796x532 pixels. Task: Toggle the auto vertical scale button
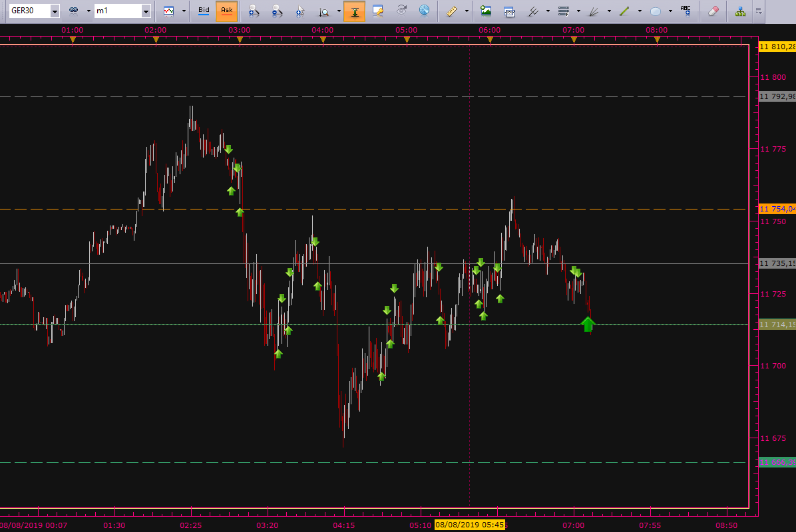pyautogui.click(x=354, y=11)
